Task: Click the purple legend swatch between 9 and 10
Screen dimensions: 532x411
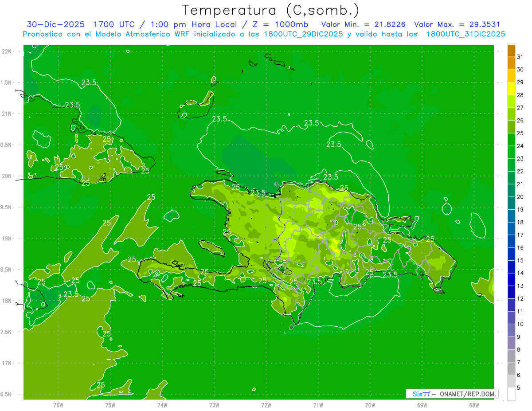Action: pyautogui.click(x=511, y=330)
